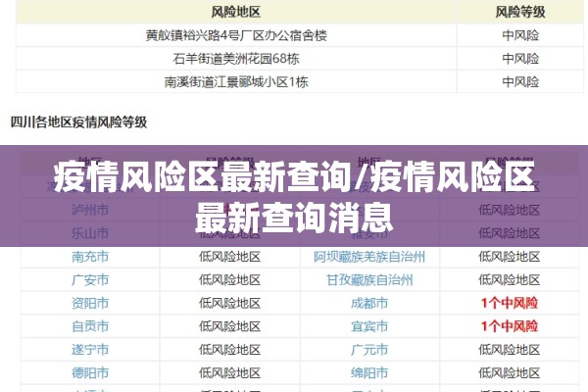Click 低风险地区 next to 资阳市
Viewport: 588px width, 392px height.
(x=230, y=303)
